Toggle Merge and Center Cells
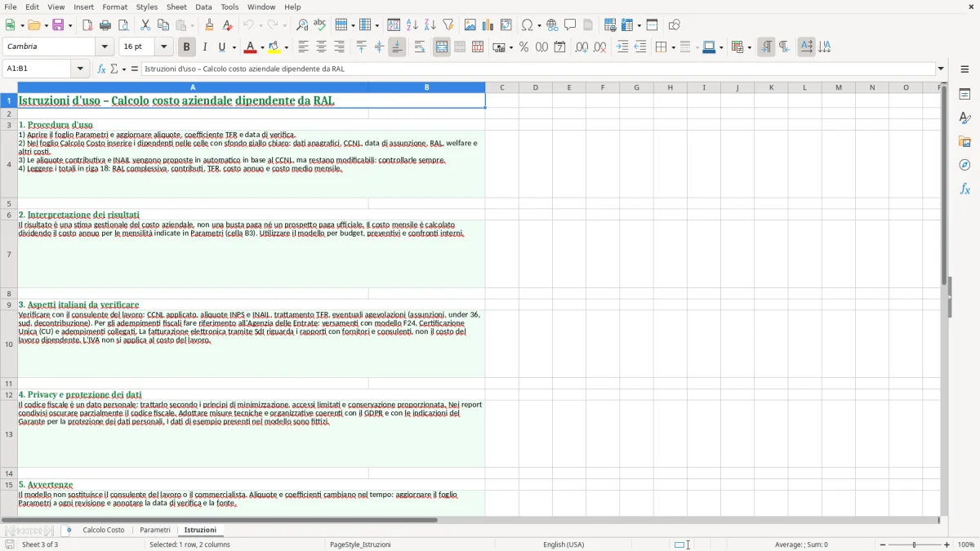The image size is (980, 551). pos(442,47)
